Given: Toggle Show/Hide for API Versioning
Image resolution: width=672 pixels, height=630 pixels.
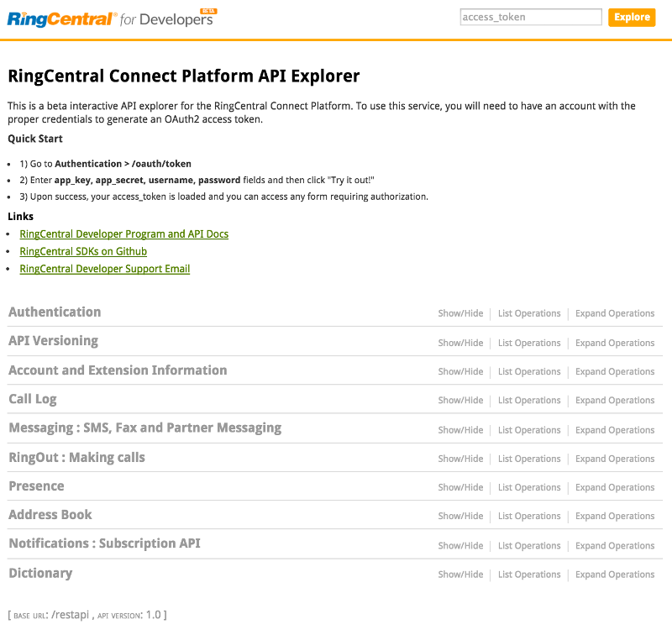Looking at the screenshot, I should (460, 343).
